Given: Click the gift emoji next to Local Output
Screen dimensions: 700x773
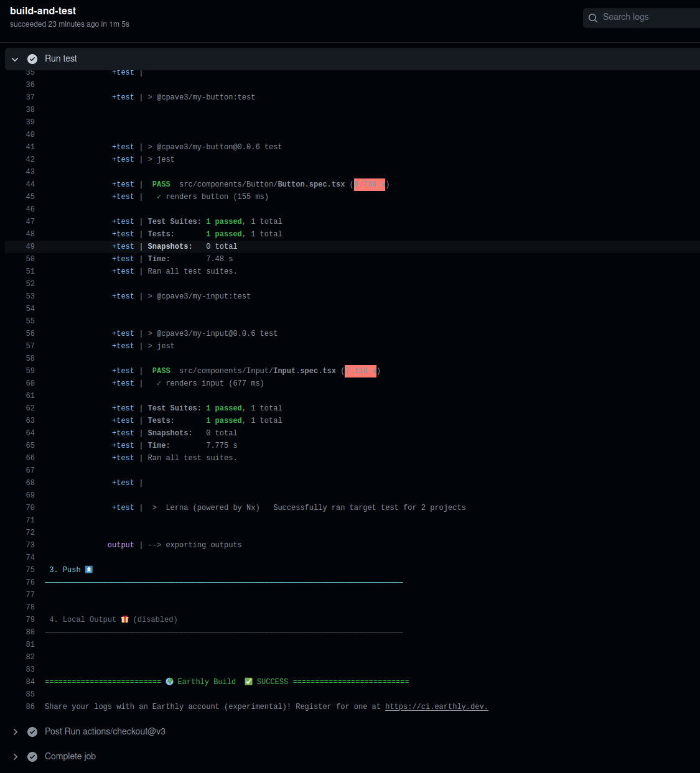Looking at the screenshot, I should click(x=125, y=619).
